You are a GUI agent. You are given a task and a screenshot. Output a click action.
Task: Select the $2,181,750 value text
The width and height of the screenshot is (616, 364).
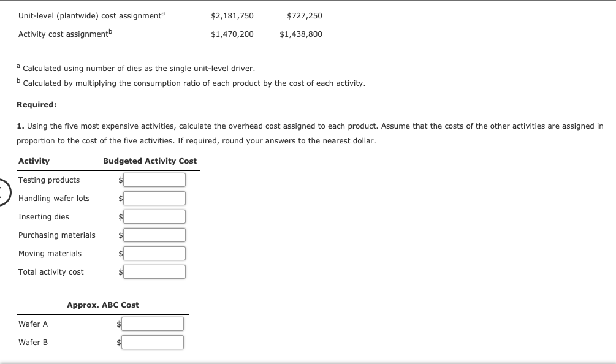click(x=232, y=16)
